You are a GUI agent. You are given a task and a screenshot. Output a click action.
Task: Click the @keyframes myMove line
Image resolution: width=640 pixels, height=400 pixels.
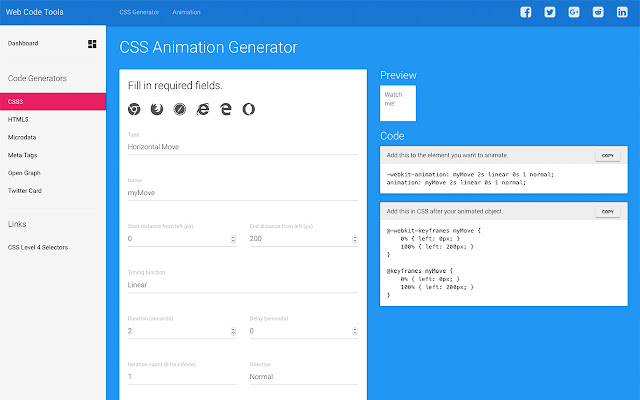420,271
